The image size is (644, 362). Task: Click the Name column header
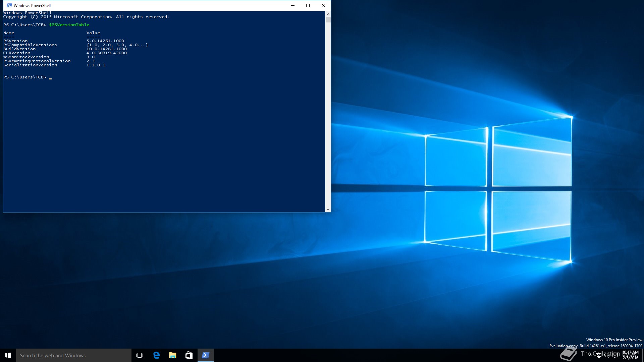pos(9,33)
